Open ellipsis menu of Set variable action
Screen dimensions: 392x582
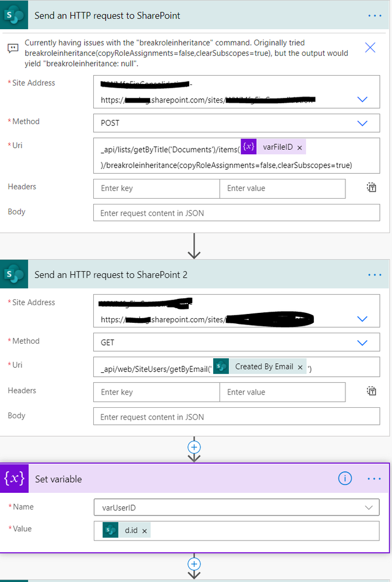tap(374, 478)
